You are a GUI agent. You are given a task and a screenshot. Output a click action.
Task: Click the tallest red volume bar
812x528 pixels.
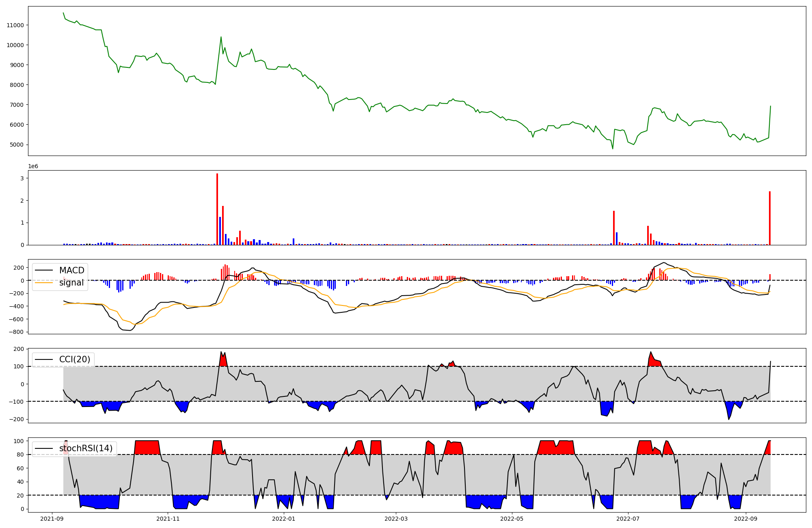(x=217, y=209)
